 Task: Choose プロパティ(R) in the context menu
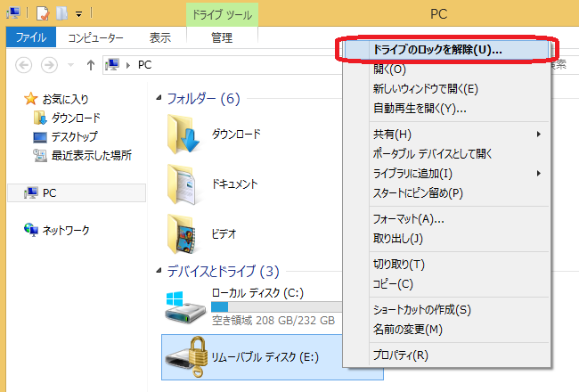[447, 355]
